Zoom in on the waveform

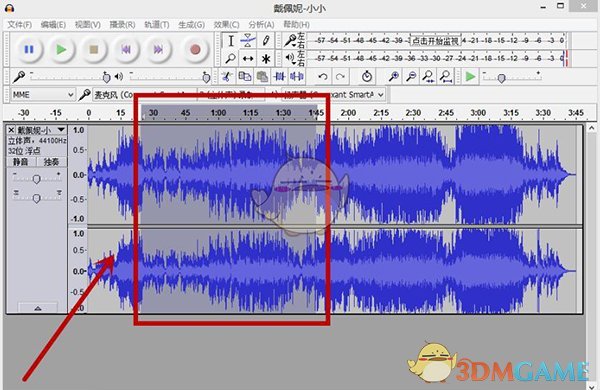click(394, 77)
